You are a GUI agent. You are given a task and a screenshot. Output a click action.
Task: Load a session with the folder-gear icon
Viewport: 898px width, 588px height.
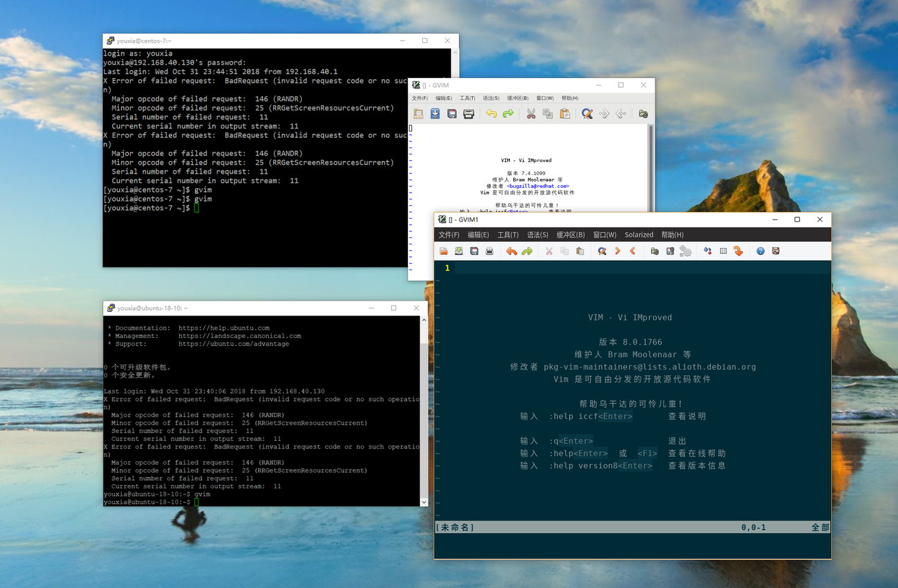click(x=655, y=251)
